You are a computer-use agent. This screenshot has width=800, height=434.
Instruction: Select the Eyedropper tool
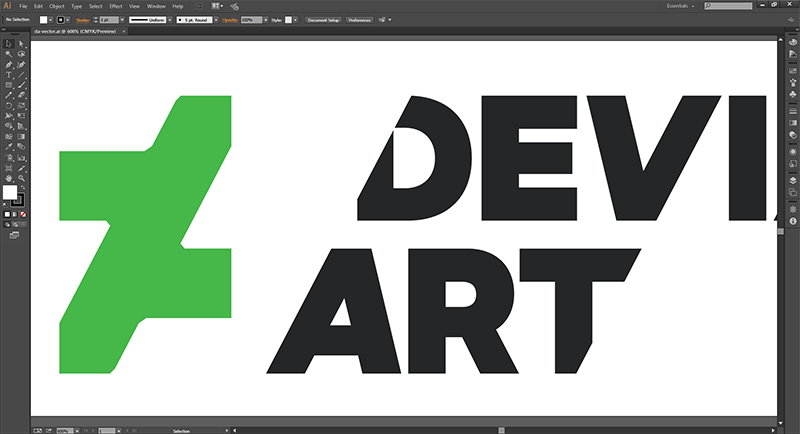point(9,147)
